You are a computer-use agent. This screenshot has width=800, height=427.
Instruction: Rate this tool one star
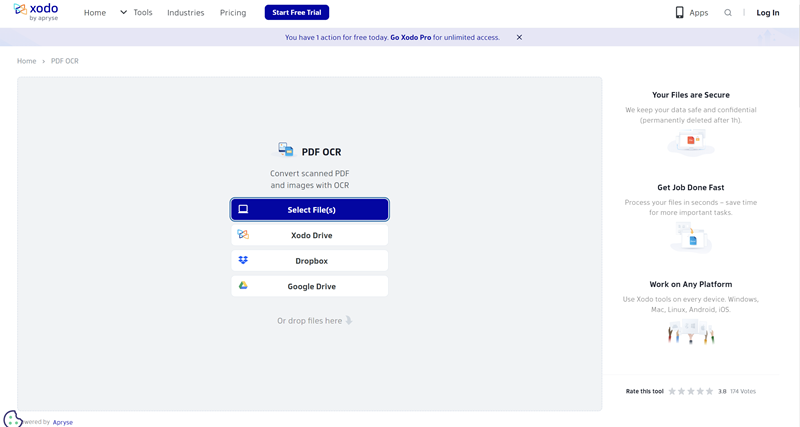(672, 391)
